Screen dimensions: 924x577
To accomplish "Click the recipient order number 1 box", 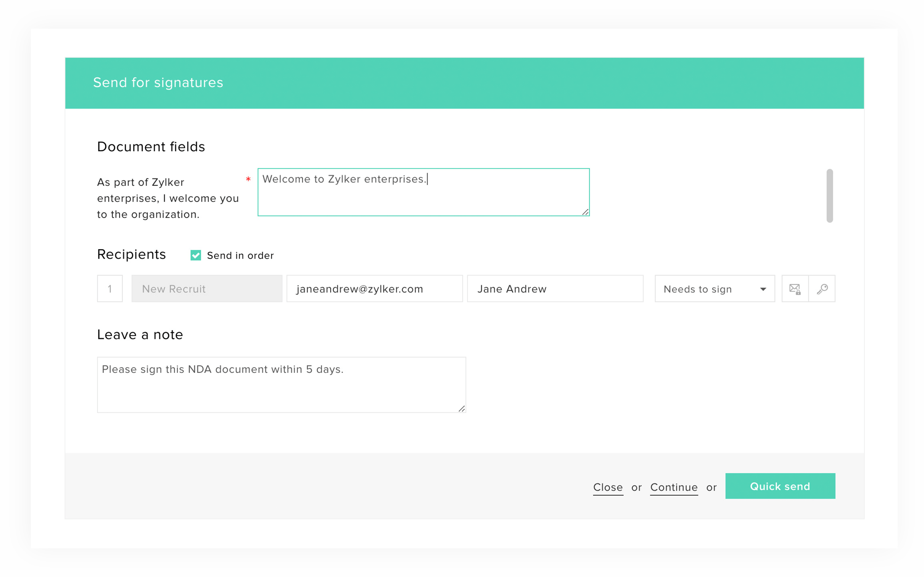I will point(110,288).
